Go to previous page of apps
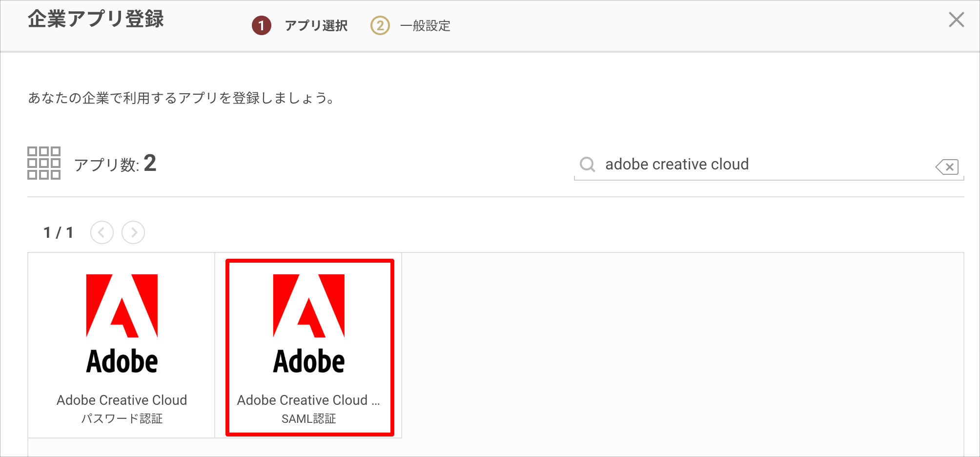980x457 pixels. pos(102,232)
